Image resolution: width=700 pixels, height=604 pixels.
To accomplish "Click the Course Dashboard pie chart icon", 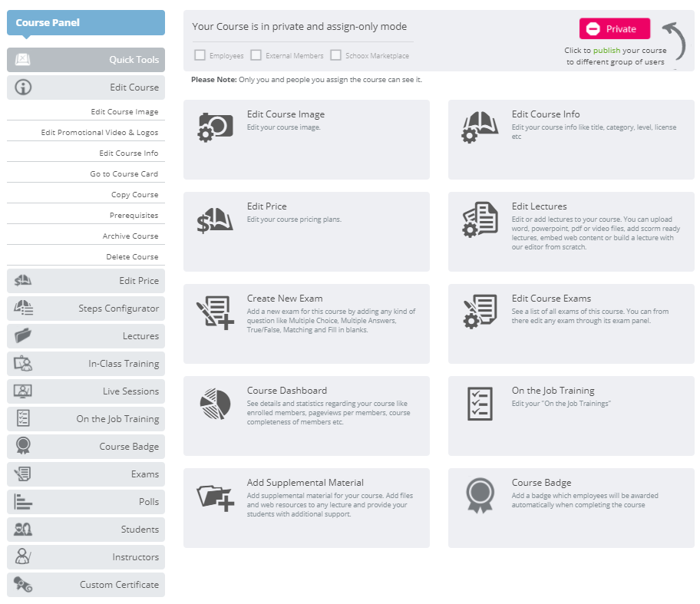I will click(x=215, y=404).
